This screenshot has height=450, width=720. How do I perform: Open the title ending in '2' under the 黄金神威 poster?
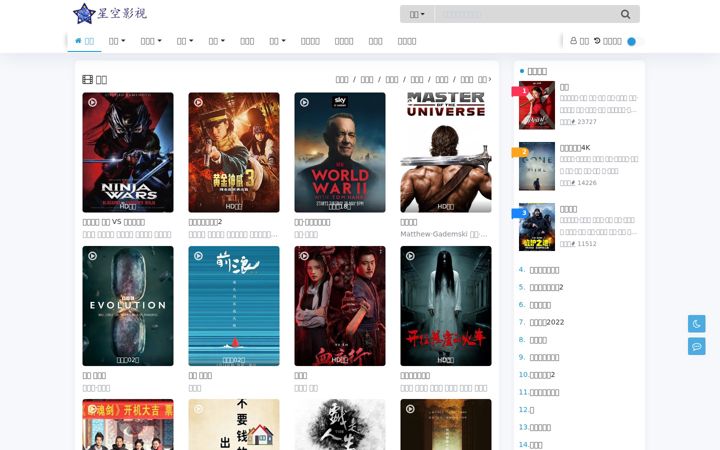[205, 222]
